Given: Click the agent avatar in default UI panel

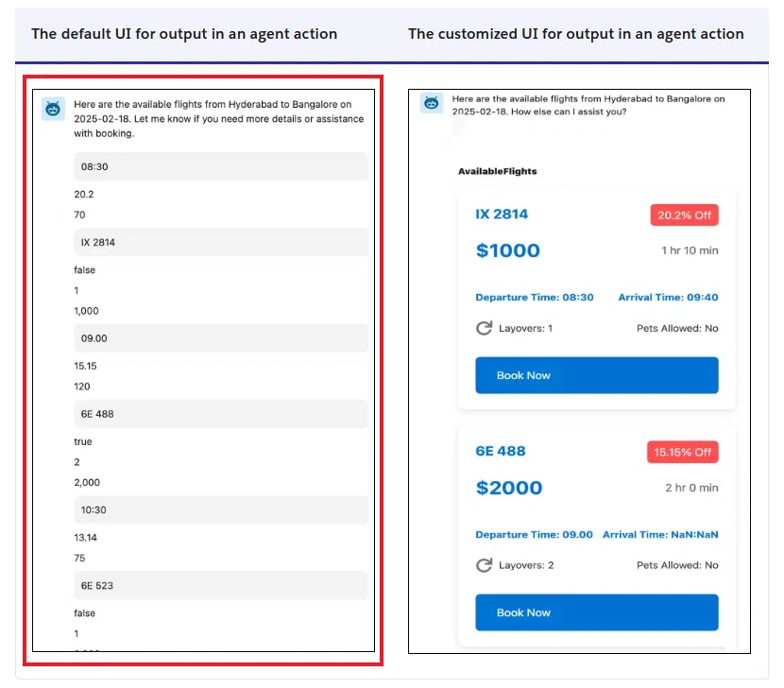Looking at the screenshot, I should click(53, 109).
